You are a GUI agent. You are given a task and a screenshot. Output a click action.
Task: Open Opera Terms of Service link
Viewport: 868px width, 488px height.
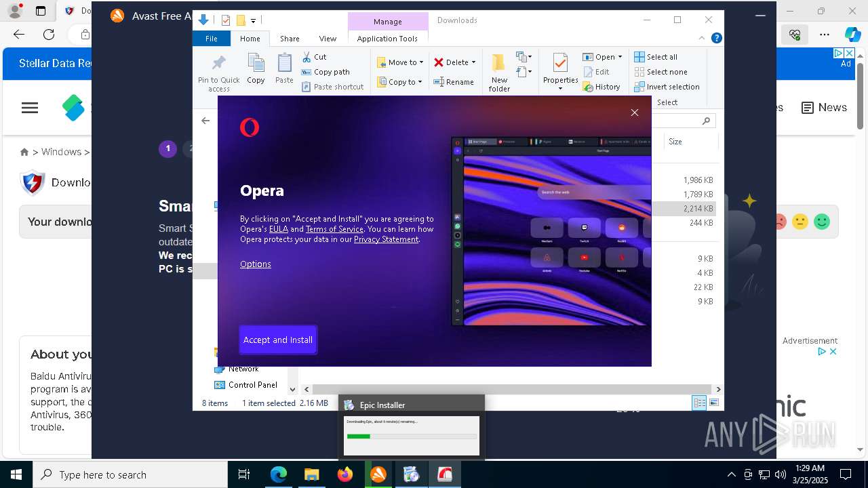click(x=334, y=229)
